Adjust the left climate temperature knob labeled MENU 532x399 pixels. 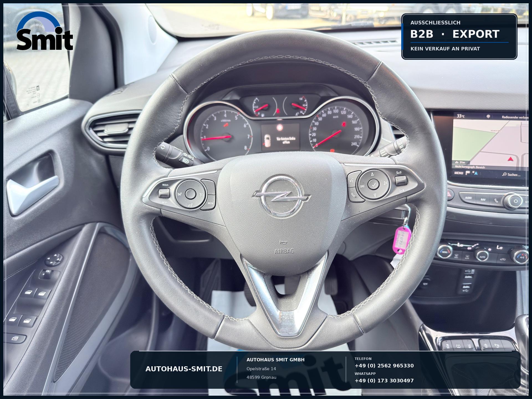[444, 252]
